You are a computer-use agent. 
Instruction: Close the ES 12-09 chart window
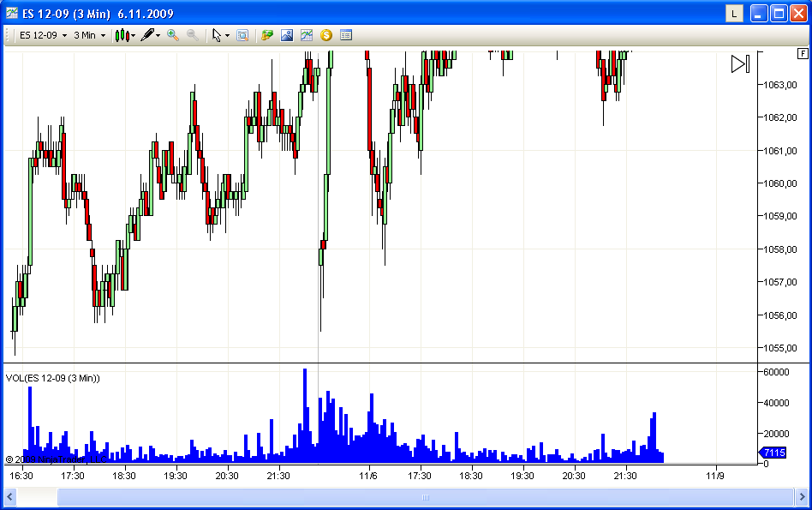798,14
